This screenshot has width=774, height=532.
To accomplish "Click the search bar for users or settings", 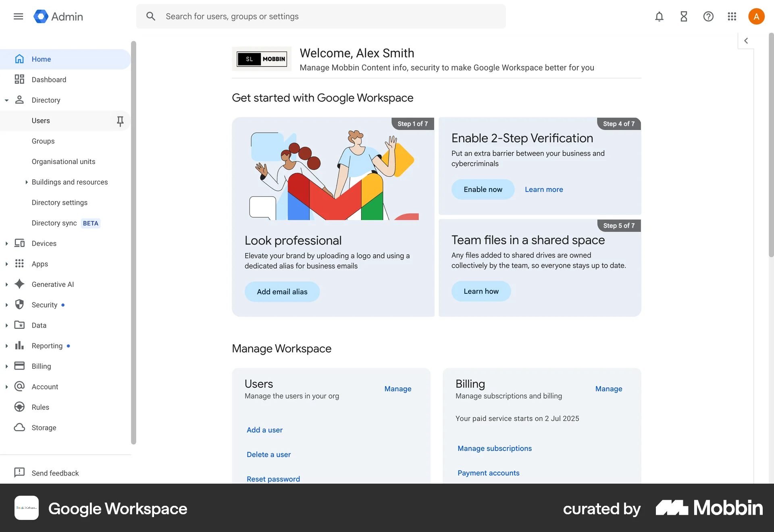I will tap(320, 17).
